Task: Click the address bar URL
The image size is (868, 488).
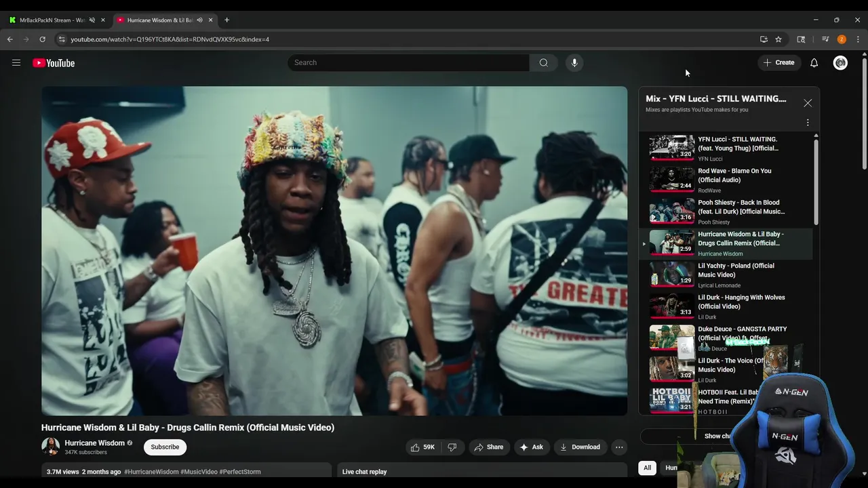Action: [x=170, y=39]
